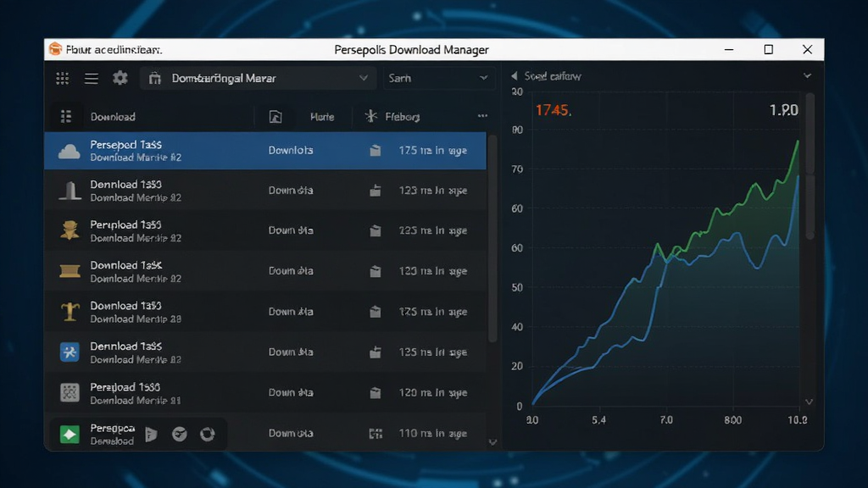Click the folder icon in the 225 ms row
The height and width of the screenshot is (488, 868).
pyautogui.click(x=376, y=230)
